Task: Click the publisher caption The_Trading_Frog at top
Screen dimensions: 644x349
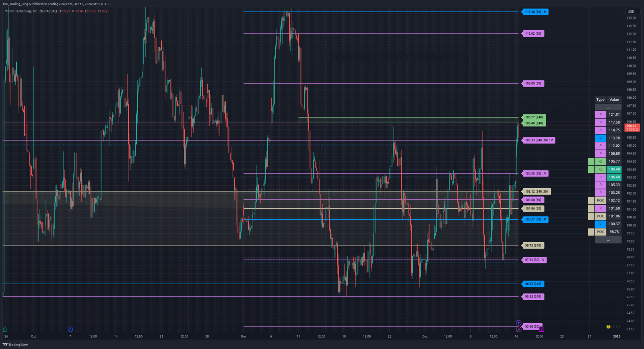Action: coord(14,4)
